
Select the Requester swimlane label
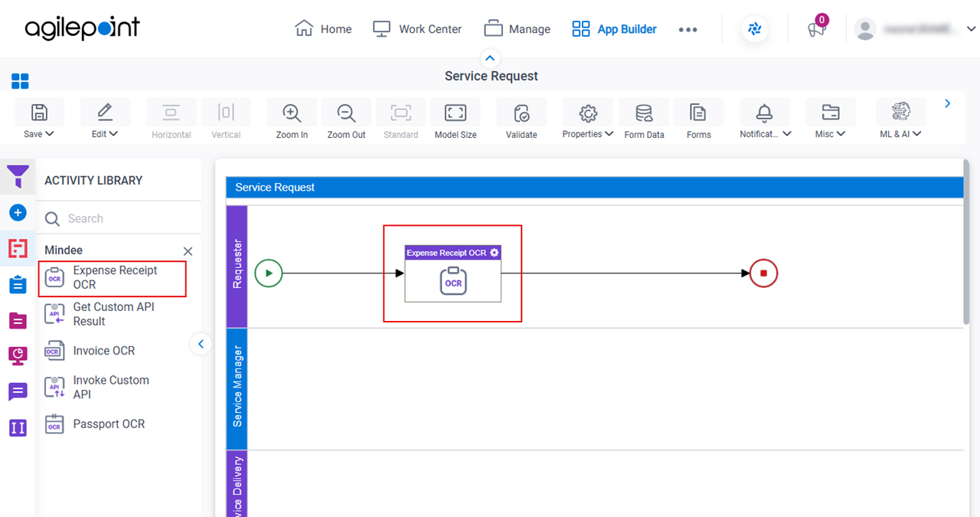click(237, 265)
